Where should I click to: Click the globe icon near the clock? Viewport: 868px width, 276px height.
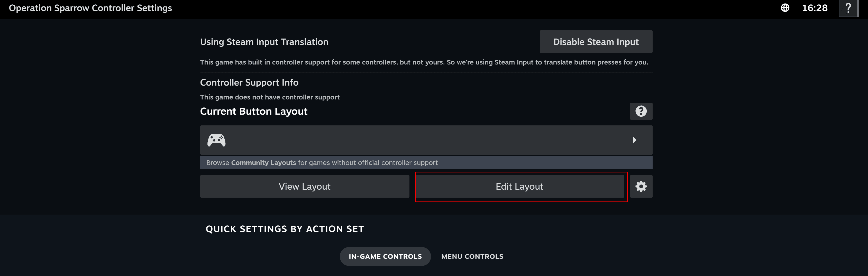click(x=785, y=8)
